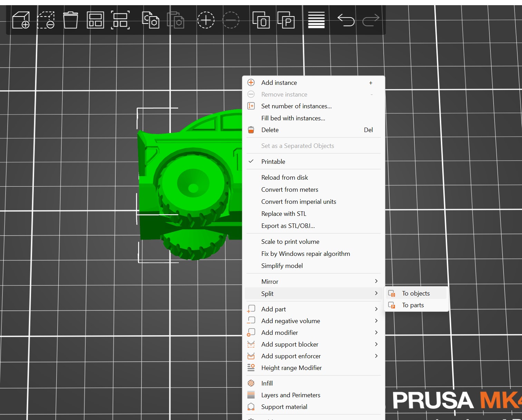This screenshot has width=522, height=420.
Task: Select Simplify model from context menu
Action: (282, 266)
